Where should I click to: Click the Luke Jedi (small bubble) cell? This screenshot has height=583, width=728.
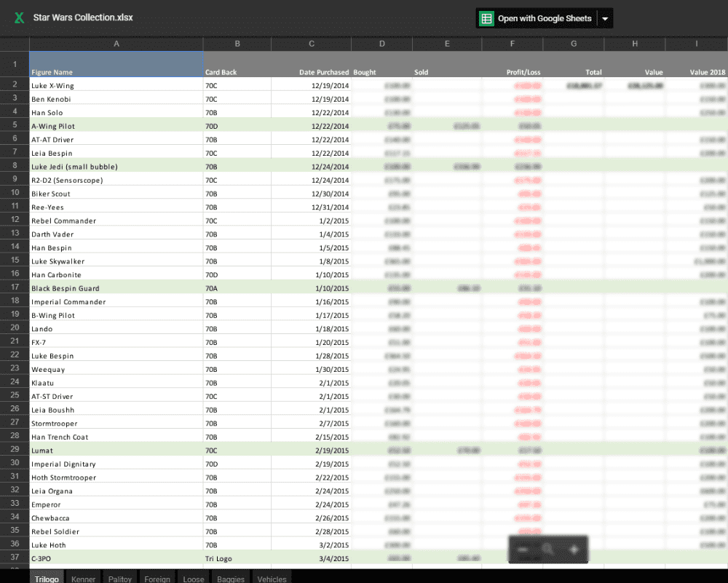[x=116, y=167]
